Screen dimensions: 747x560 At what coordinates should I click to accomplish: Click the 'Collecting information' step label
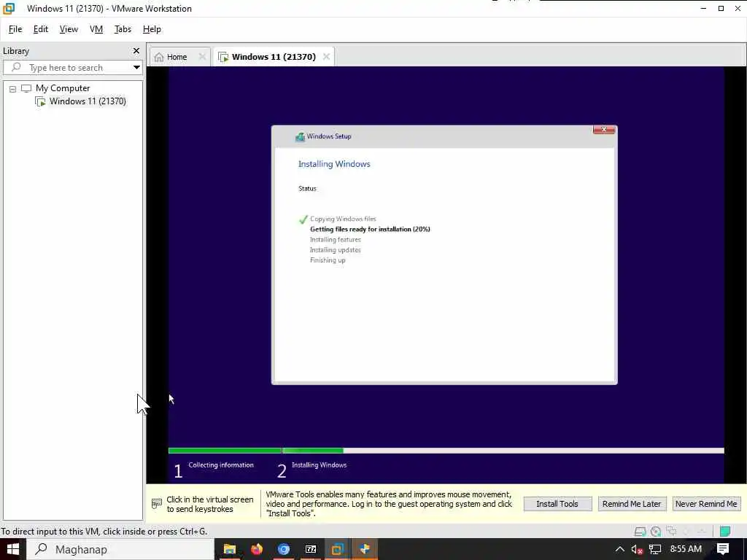click(x=221, y=464)
